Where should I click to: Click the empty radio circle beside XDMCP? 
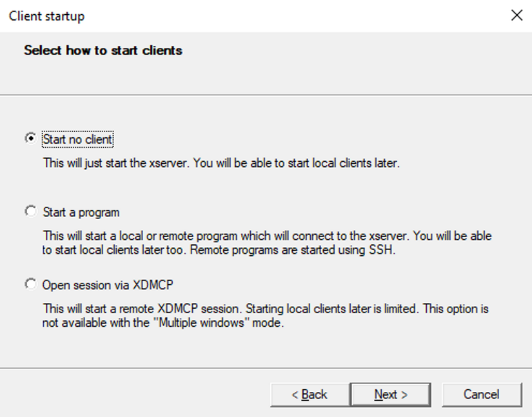(29, 285)
